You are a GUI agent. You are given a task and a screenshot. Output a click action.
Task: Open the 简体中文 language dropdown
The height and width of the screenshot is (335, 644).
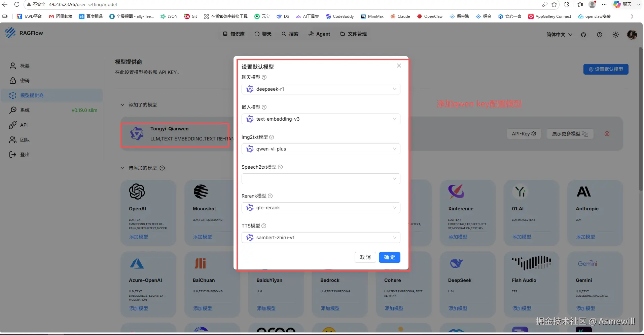point(559,35)
